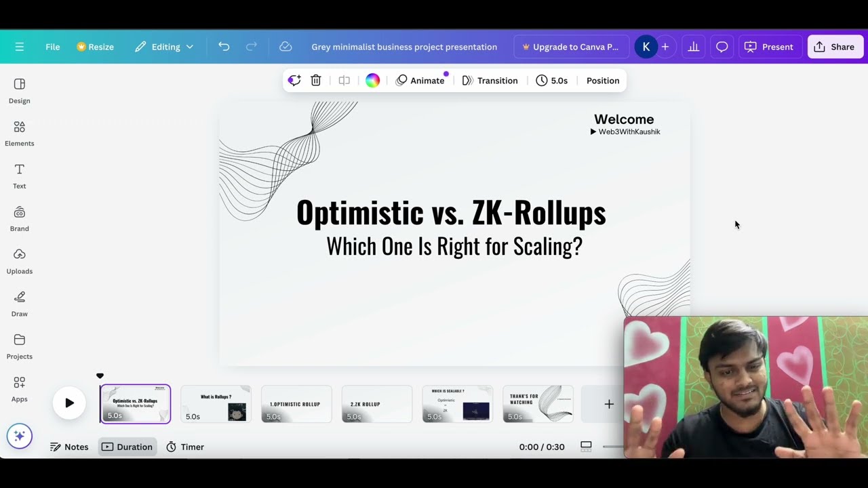This screenshot has height=488, width=868.
Task: Open the Apps sidebar tab
Action: [x=20, y=390]
